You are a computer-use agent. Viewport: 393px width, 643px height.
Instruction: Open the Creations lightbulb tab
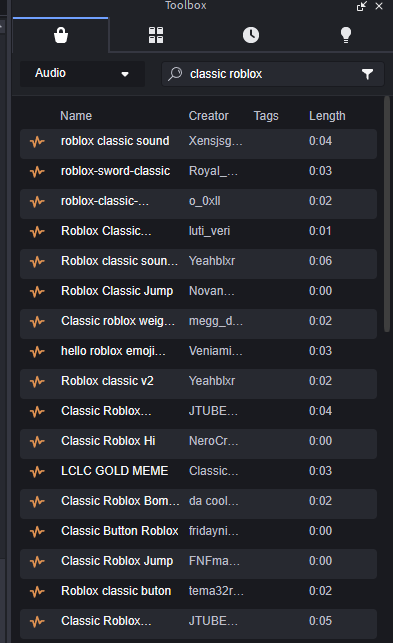(x=346, y=35)
